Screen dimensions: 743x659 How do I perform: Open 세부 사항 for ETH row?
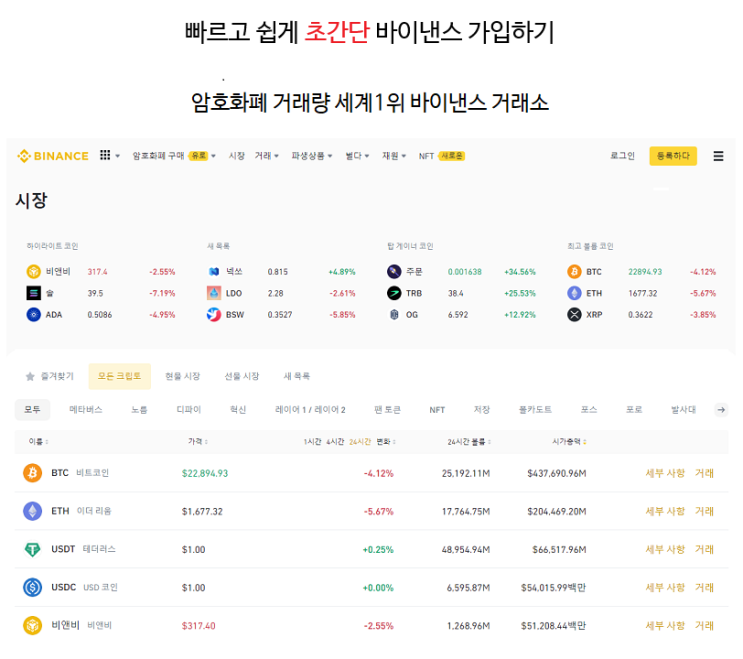coord(665,511)
